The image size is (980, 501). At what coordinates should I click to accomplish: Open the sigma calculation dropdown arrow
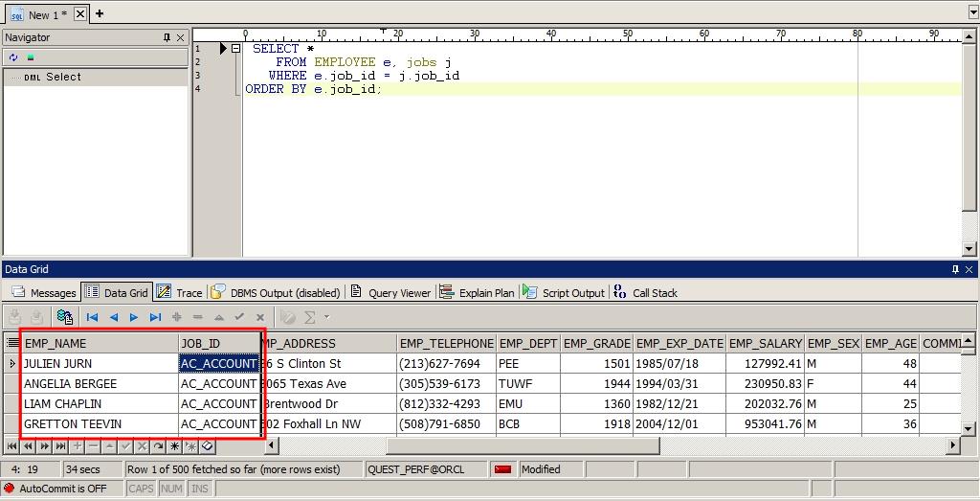coord(326,317)
